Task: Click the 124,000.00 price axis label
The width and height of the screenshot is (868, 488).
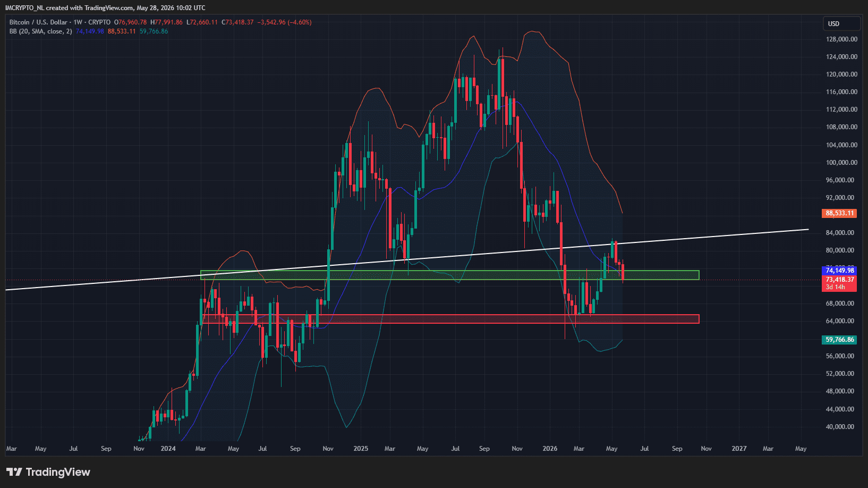Action: (x=841, y=57)
